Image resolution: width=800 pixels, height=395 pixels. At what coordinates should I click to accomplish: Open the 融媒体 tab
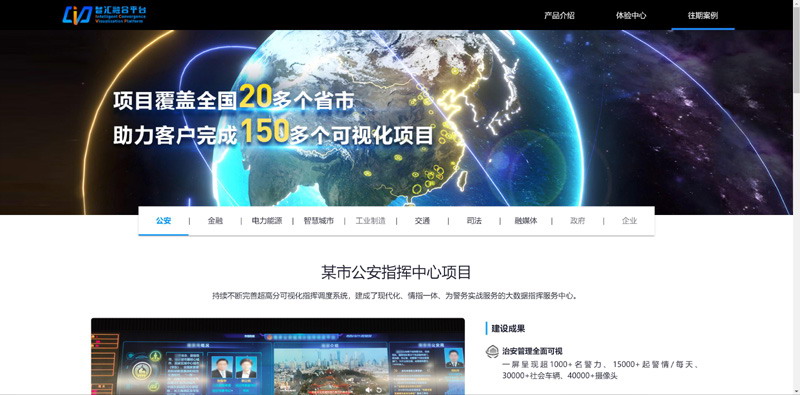(x=526, y=221)
